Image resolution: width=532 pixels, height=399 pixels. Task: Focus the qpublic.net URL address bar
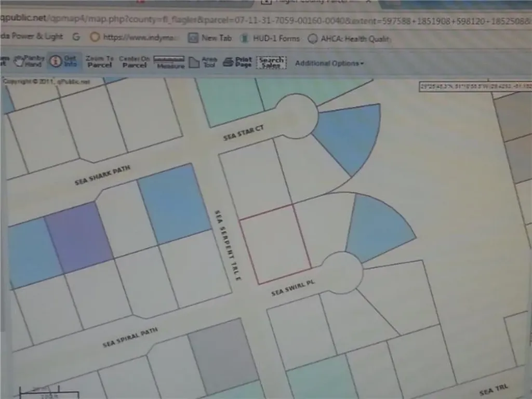pos(266,20)
